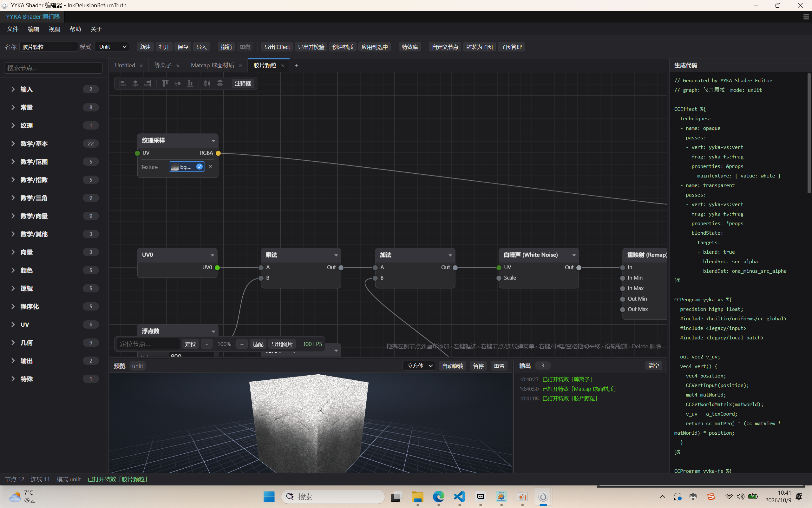Open the 立方体 preview shape dropdown
The image size is (812, 508).
click(x=419, y=366)
